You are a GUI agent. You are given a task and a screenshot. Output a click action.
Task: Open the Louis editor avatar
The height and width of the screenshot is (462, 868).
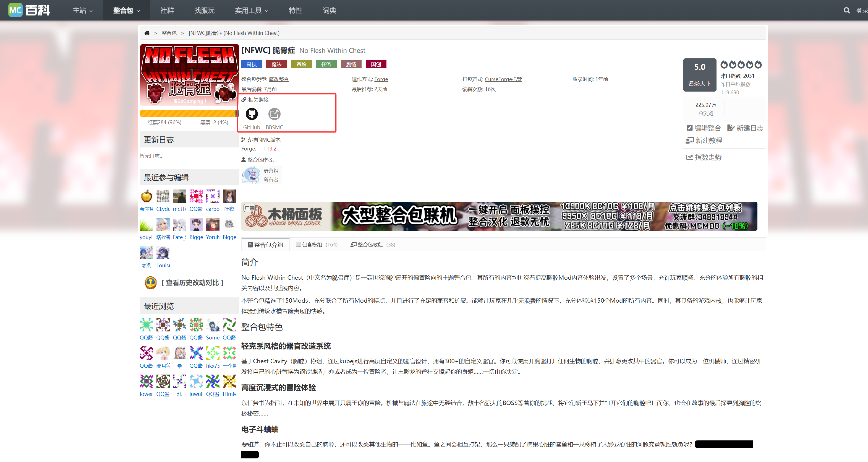click(x=163, y=253)
